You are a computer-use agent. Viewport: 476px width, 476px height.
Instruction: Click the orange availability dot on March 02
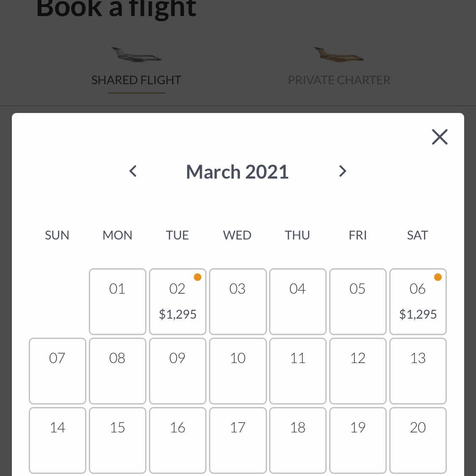point(198,277)
